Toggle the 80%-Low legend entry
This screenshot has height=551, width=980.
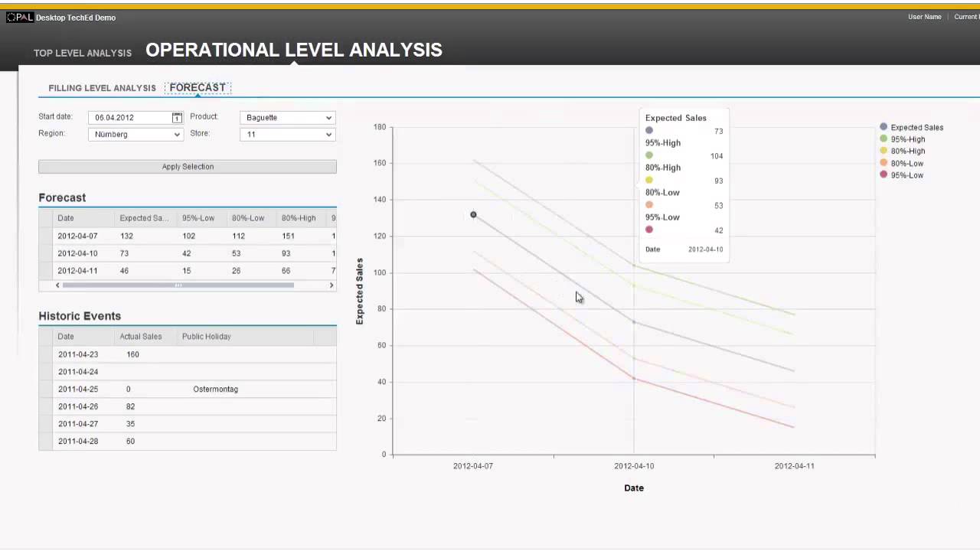[x=901, y=163]
